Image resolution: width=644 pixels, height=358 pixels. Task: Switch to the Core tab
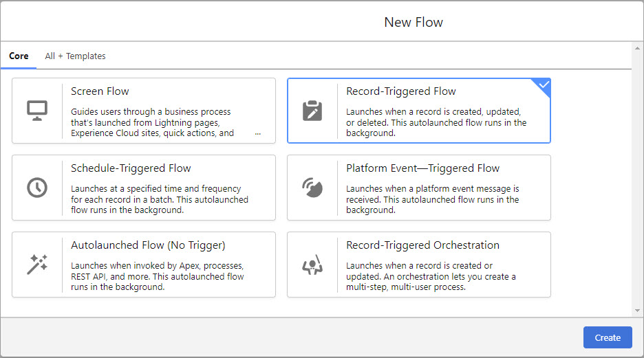[x=19, y=56]
